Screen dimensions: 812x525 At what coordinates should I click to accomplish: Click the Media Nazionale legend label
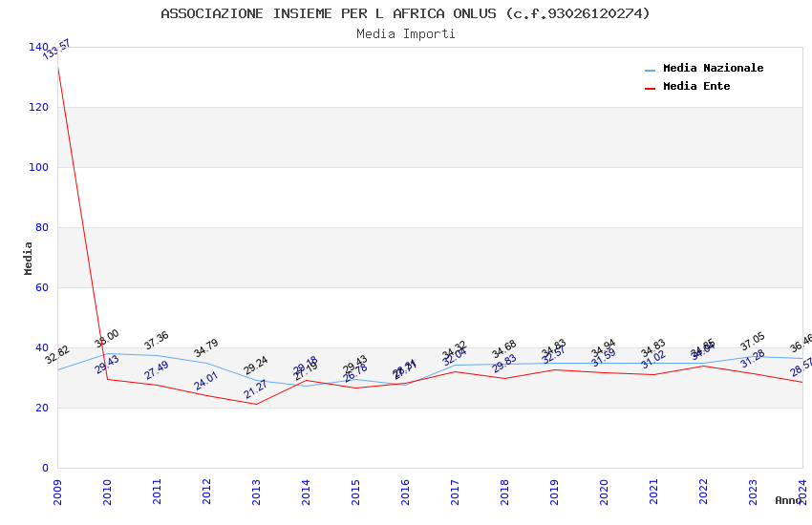(713, 68)
